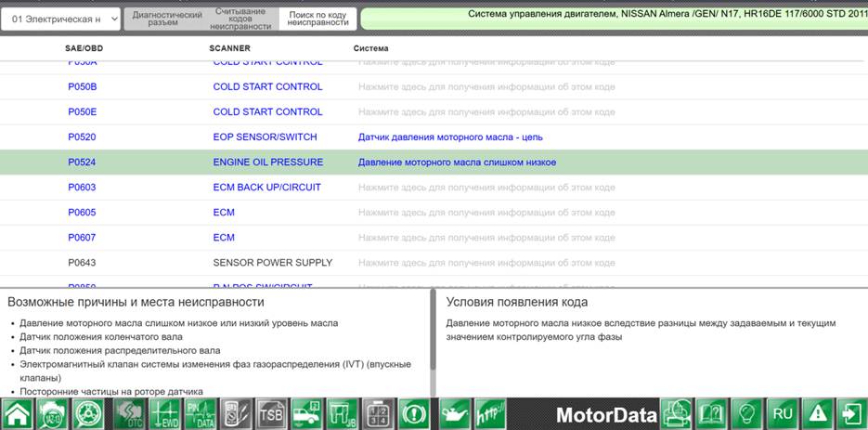Open 'Давление моторного масла слишком низкое' description
The image size is (868, 430).
pos(458,163)
